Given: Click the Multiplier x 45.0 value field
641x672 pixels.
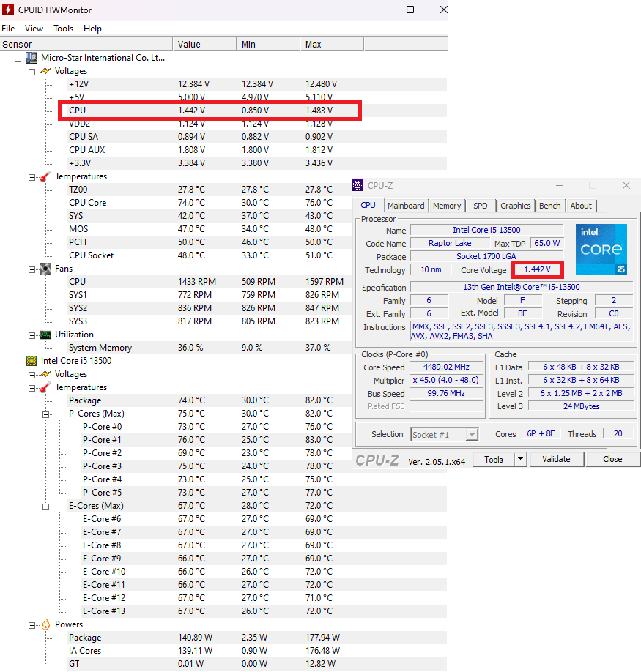Looking at the screenshot, I should pyautogui.click(x=446, y=380).
